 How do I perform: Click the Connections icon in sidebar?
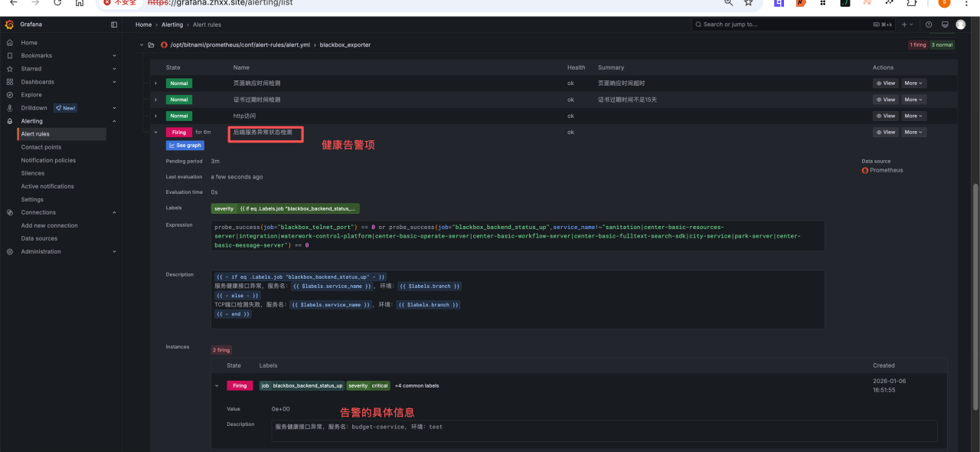(x=9, y=212)
